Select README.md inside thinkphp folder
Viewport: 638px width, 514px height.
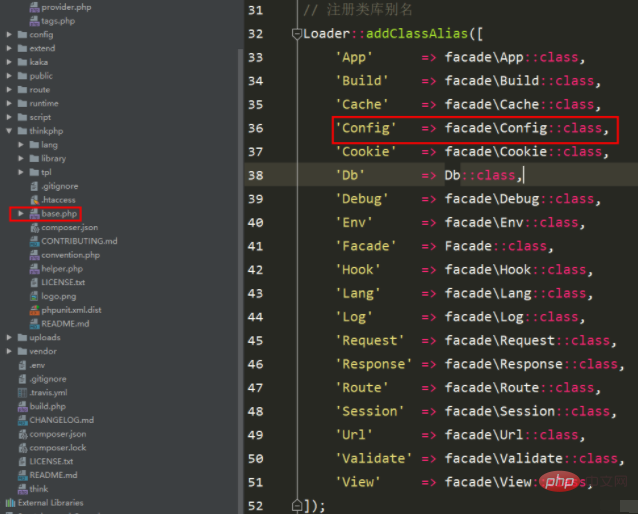[x=65, y=324]
